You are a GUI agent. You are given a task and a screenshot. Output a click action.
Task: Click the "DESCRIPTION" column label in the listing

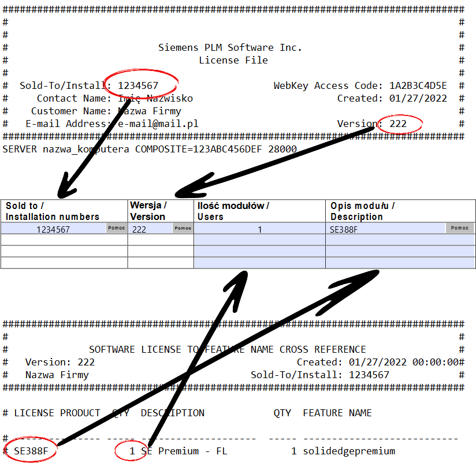click(x=172, y=413)
